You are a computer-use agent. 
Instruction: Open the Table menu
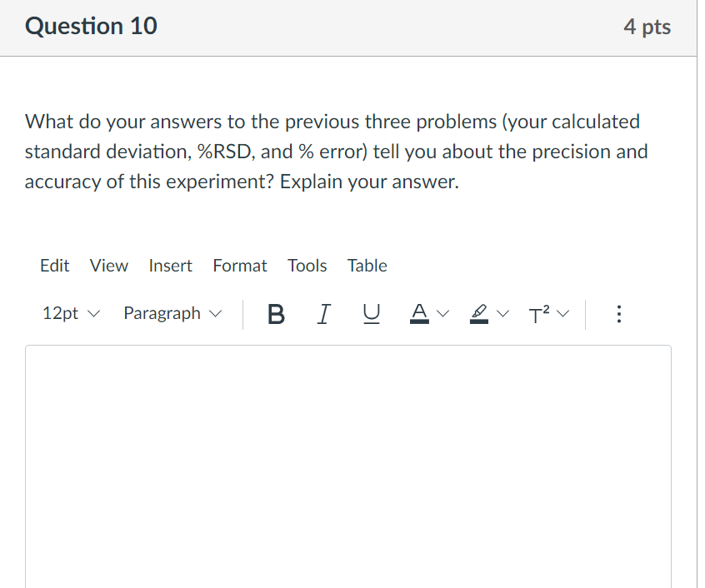point(367,266)
